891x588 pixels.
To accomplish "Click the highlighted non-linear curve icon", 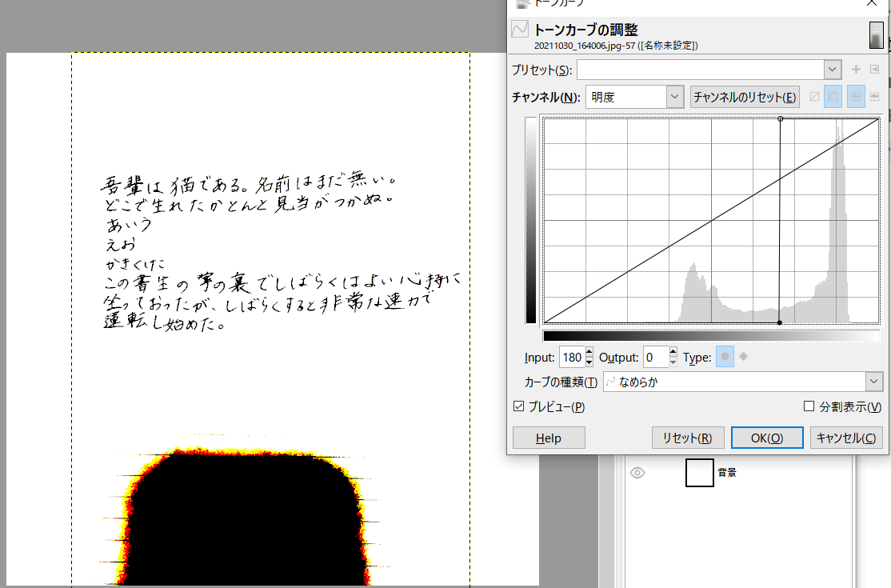I will pos(833,96).
